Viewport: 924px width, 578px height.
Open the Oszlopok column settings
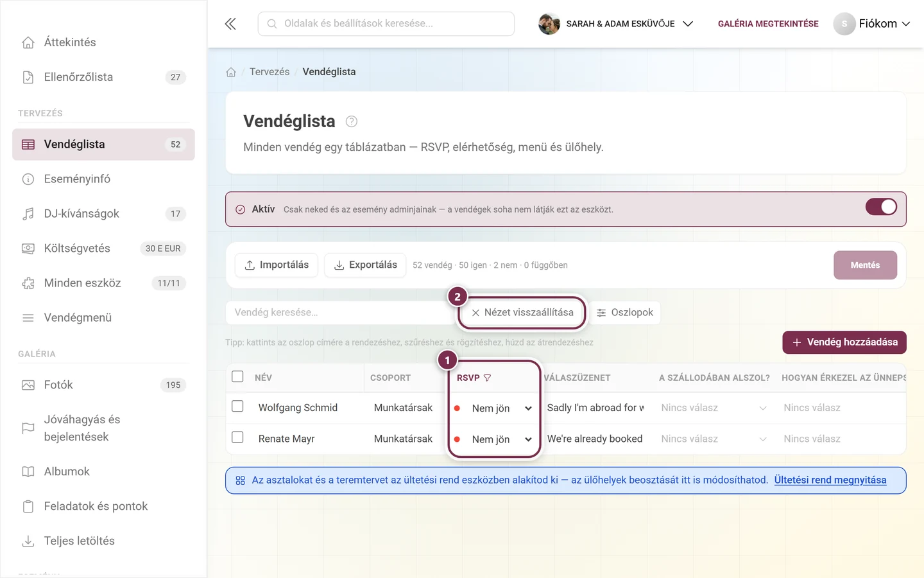click(x=625, y=313)
